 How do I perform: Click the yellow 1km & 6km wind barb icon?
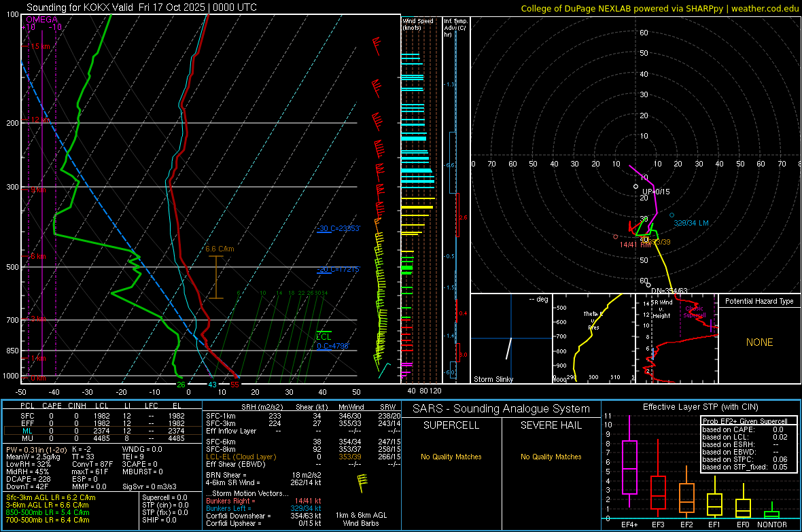[362, 483]
